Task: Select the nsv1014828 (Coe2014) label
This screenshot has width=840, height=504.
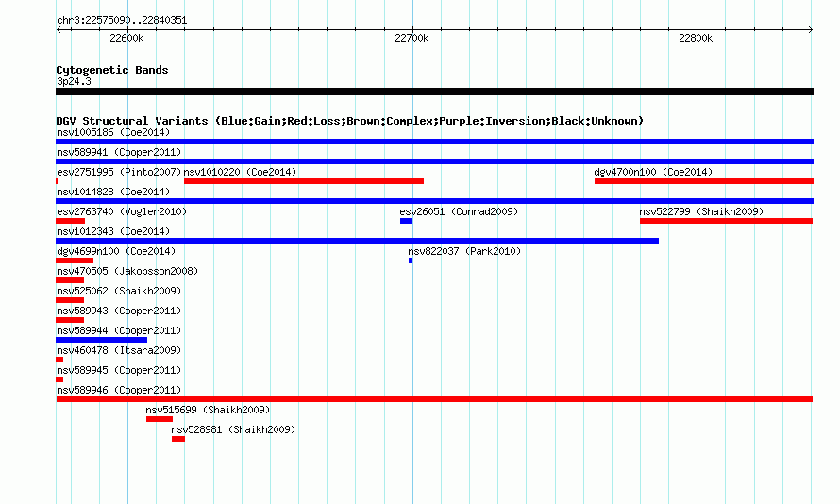Action: [113, 192]
